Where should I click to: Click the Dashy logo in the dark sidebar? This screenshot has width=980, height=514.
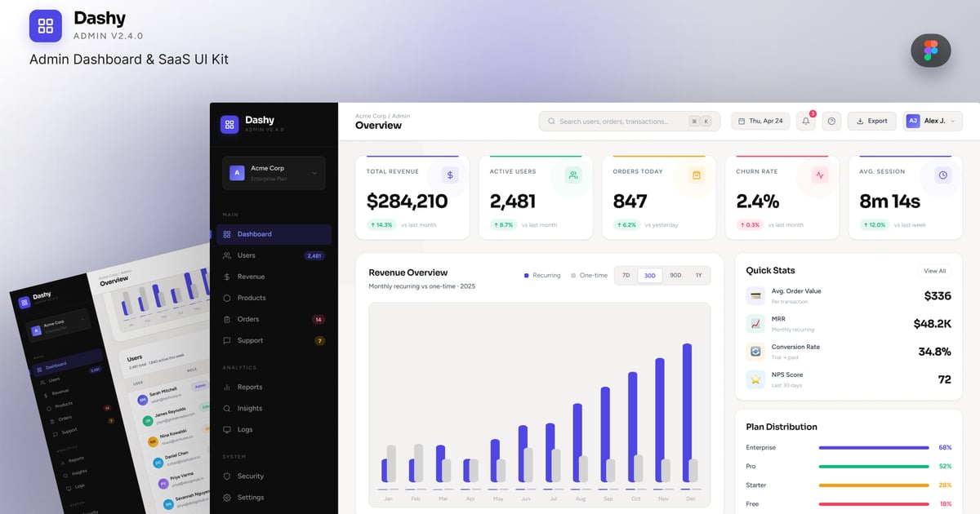click(x=229, y=124)
